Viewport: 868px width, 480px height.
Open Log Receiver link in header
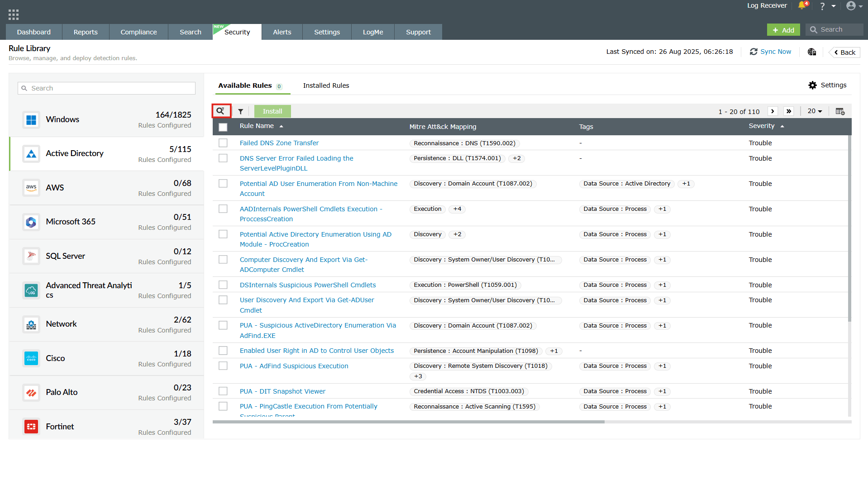tap(767, 5)
